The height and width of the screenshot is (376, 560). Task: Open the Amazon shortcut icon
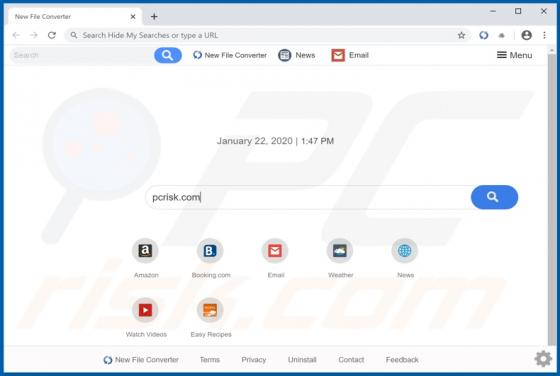(145, 251)
